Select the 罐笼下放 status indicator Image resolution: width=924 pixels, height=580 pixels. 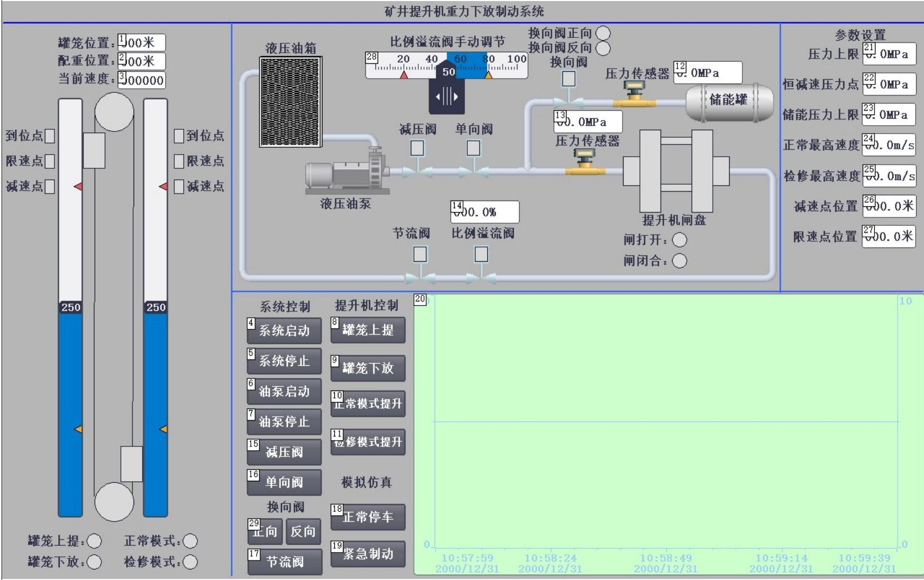coord(95,562)
